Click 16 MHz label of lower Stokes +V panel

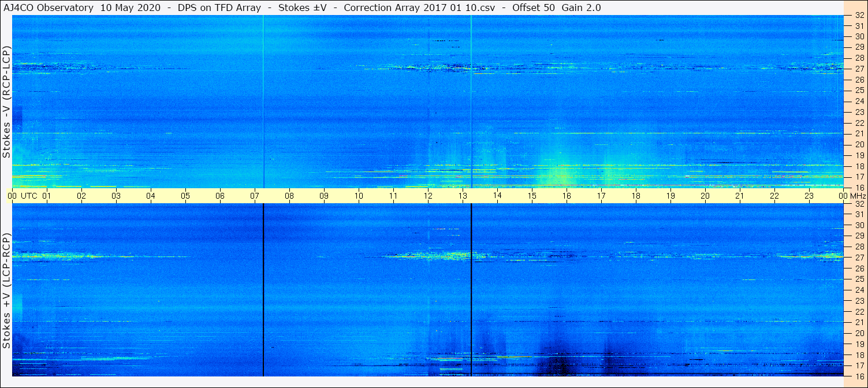(859, 376)
